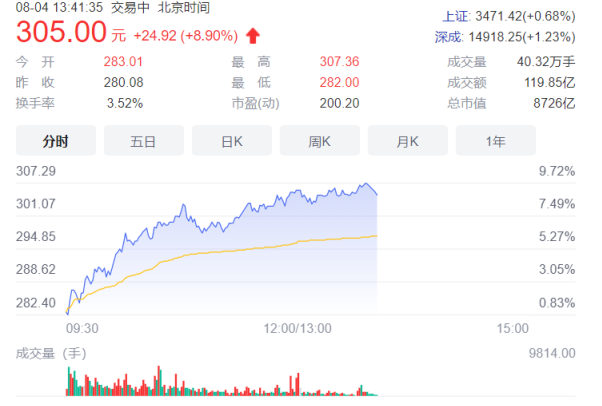Click the 总市值 8726亿 value

[x=554, y=103]
